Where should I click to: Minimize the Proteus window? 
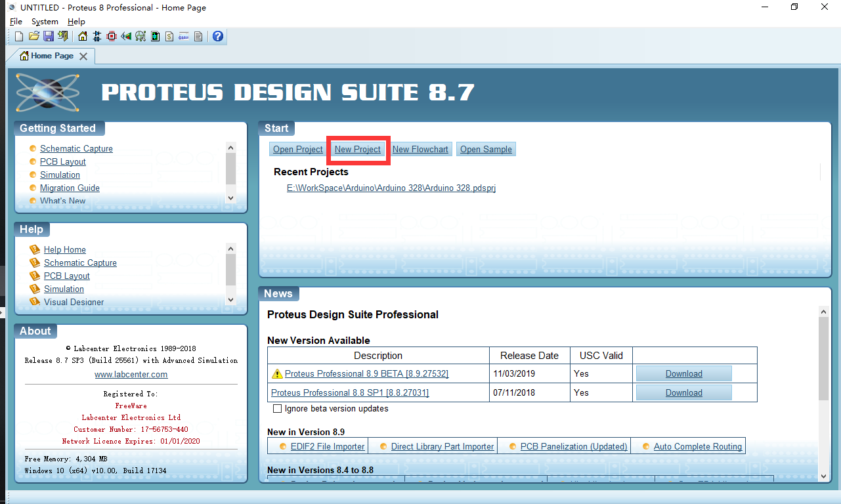pos(764,7)
